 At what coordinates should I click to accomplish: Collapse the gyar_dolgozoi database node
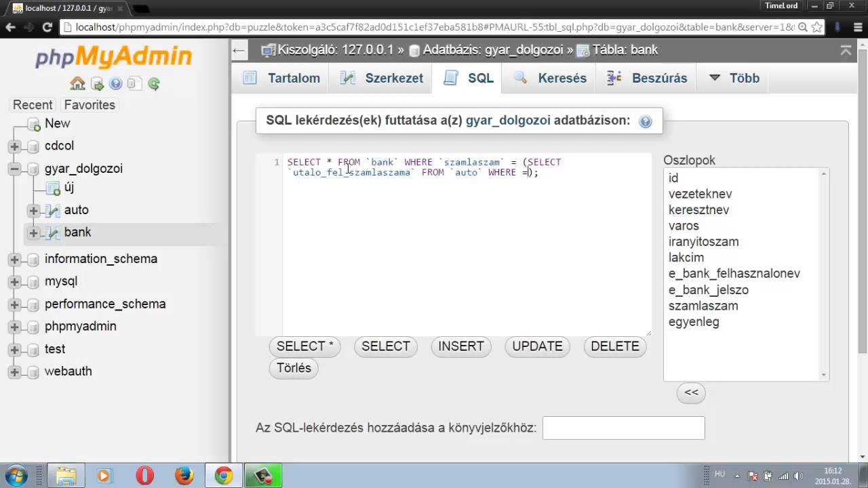14,169
